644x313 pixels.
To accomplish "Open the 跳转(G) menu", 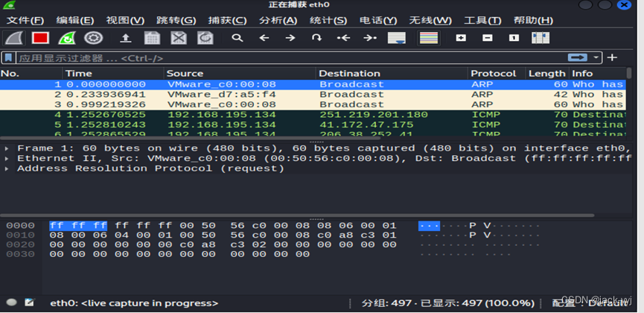I will click(176, 21).
